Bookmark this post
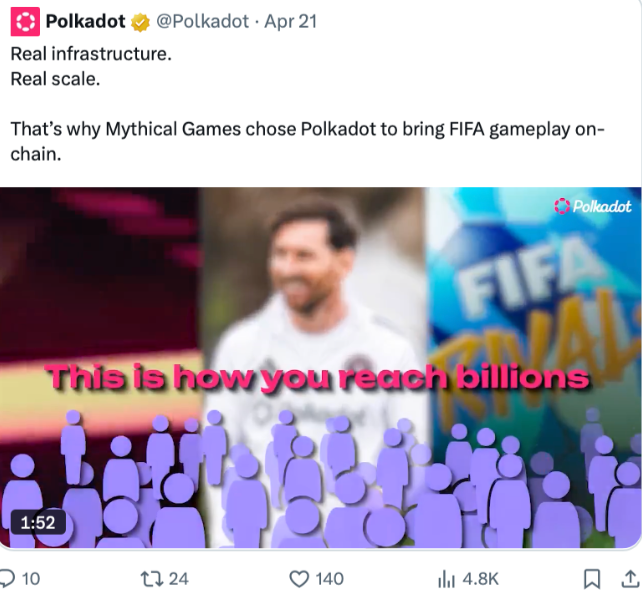The width and height of the screenshot is (642, 598). (592, 579)
